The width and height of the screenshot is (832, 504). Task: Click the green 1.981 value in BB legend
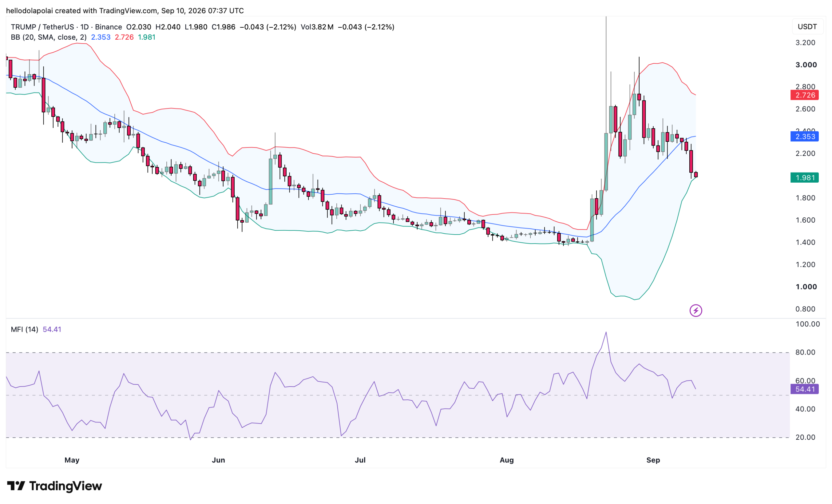(x=147, y=37)
